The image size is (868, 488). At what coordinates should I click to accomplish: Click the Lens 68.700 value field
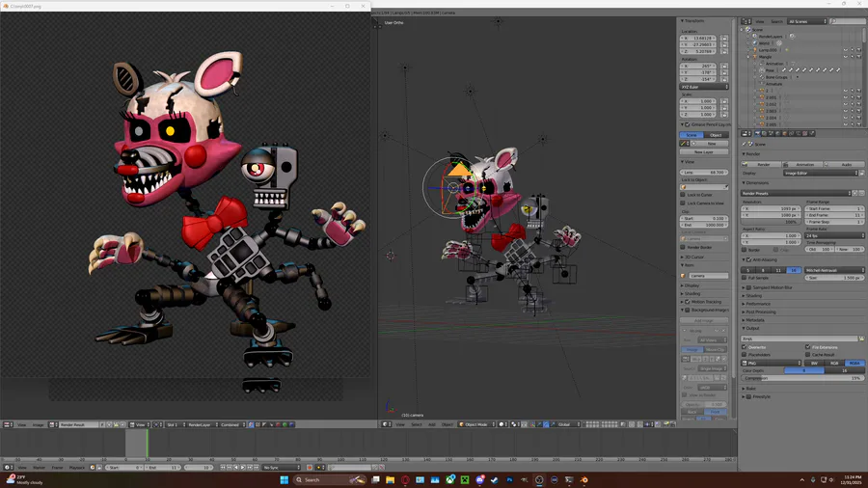704,172
